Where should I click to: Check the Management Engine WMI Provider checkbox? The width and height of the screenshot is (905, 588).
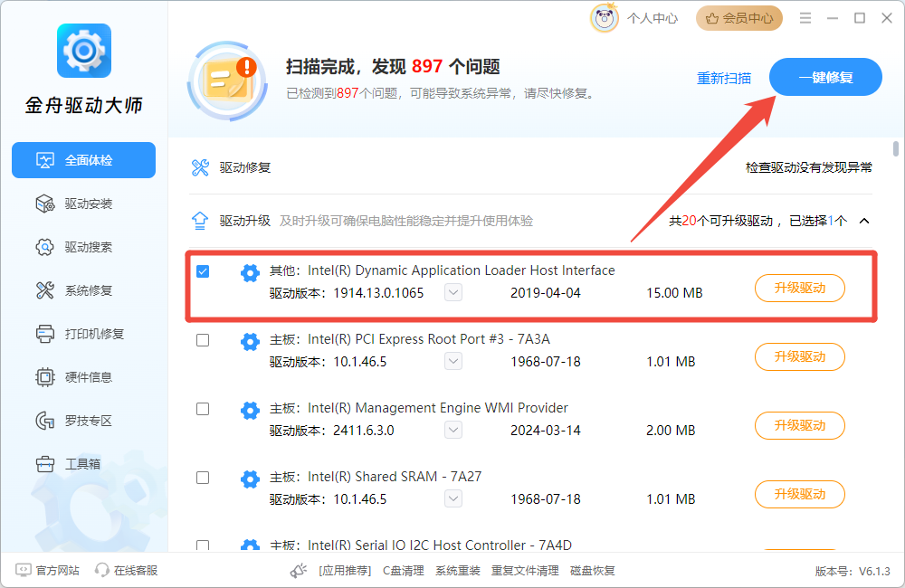tap(203, 409)
